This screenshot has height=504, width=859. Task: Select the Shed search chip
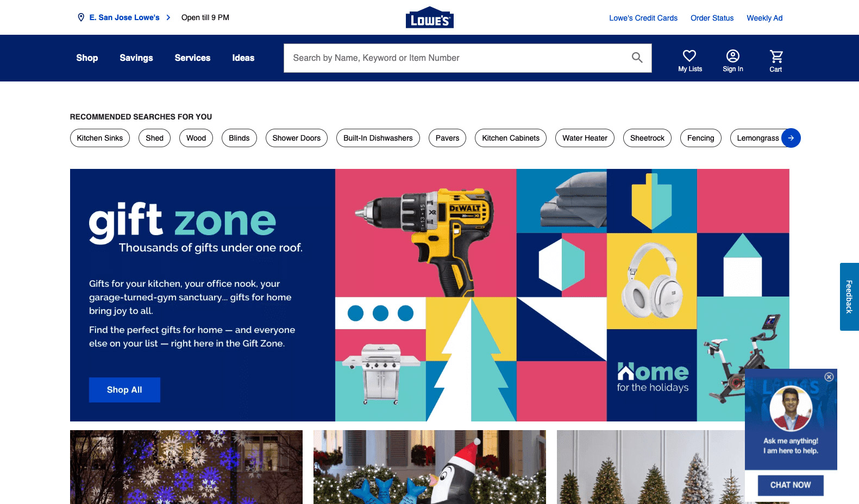pos(154,138)
